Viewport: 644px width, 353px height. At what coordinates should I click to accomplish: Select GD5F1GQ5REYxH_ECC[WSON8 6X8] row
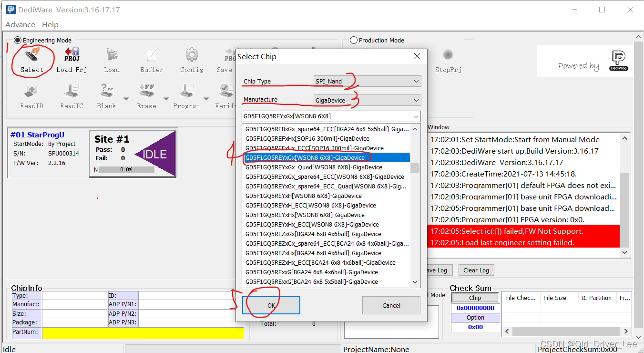click(327, 205)
